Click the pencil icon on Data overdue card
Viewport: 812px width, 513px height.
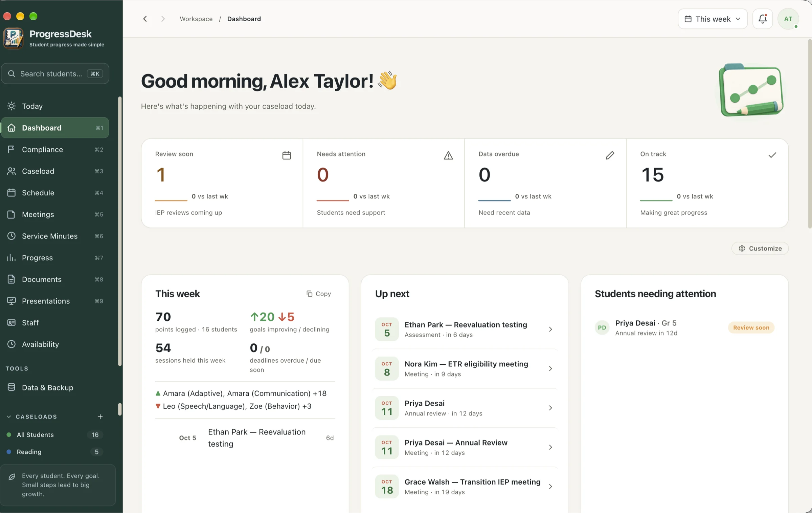610,155
